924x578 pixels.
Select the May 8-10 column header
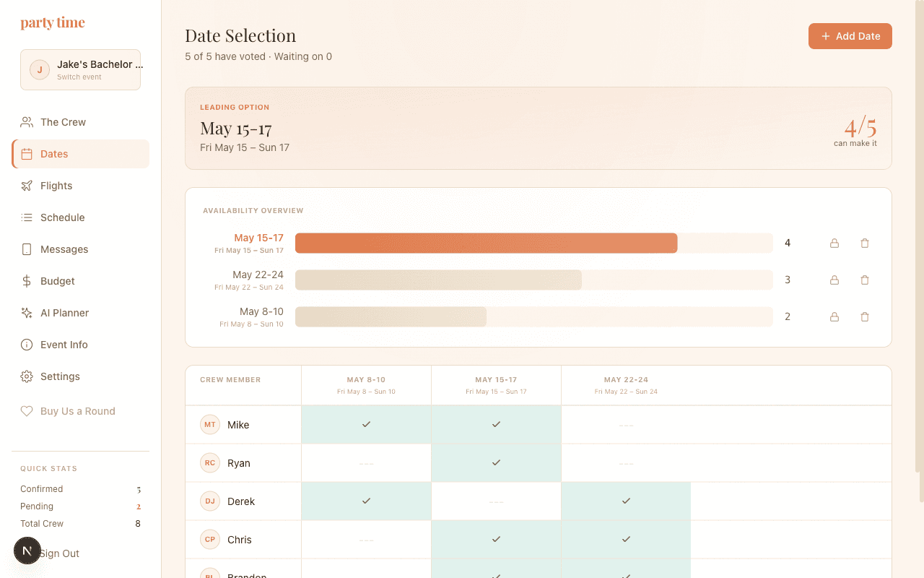coord(366,385)
